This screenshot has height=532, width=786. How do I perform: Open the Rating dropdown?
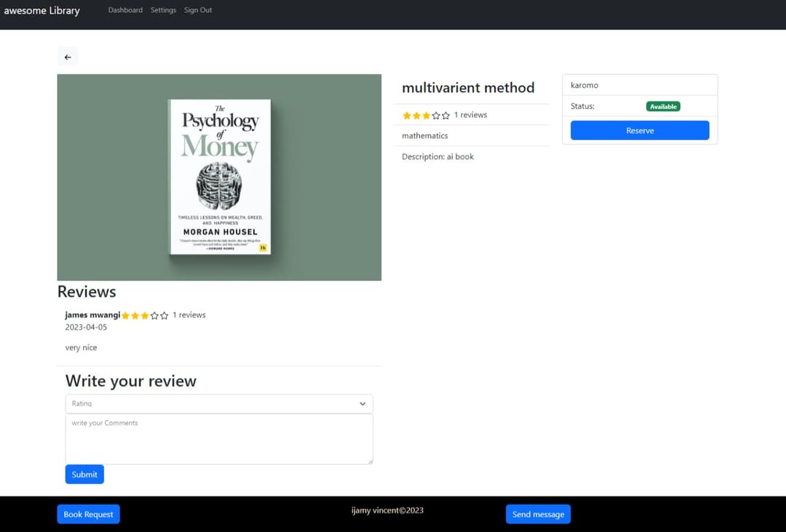[x=218, y=403]
